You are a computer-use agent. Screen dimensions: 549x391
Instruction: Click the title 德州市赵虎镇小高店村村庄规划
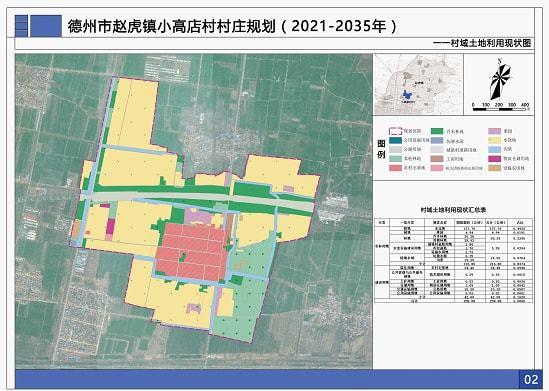click(x=172, y=26)
